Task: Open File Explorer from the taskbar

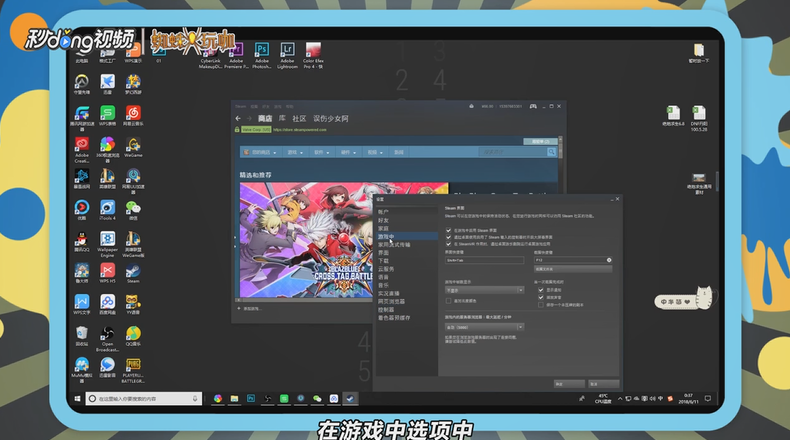Action: (x=234, y=398)
